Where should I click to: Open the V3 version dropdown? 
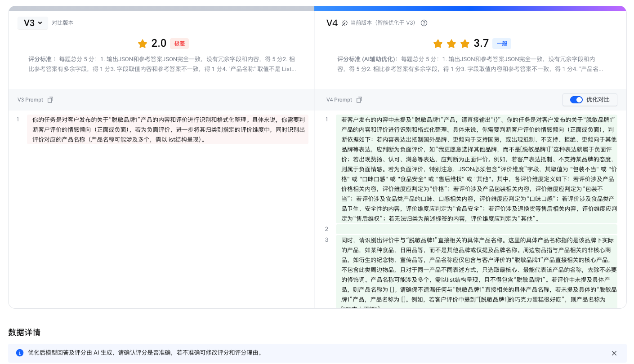coord(33,23)
